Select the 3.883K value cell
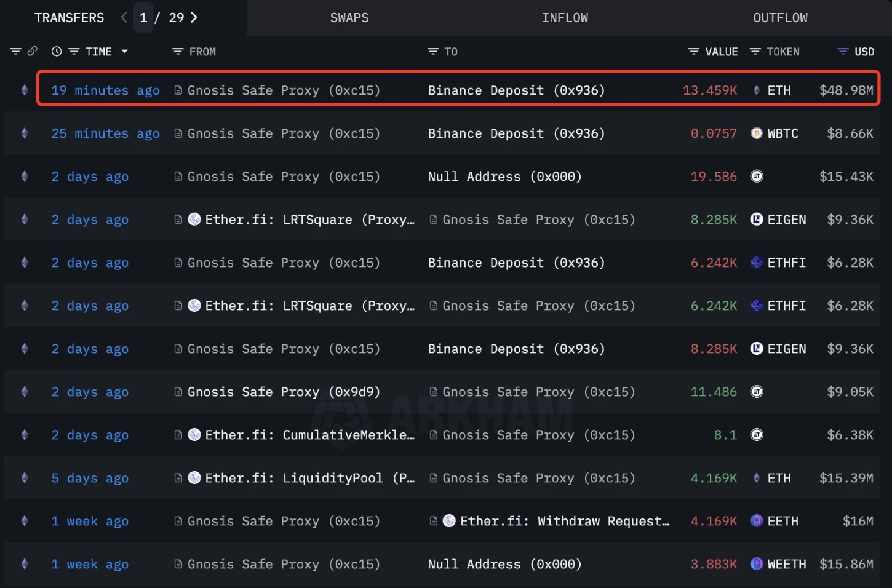The image size is (892, 588). tap(714, 564)
